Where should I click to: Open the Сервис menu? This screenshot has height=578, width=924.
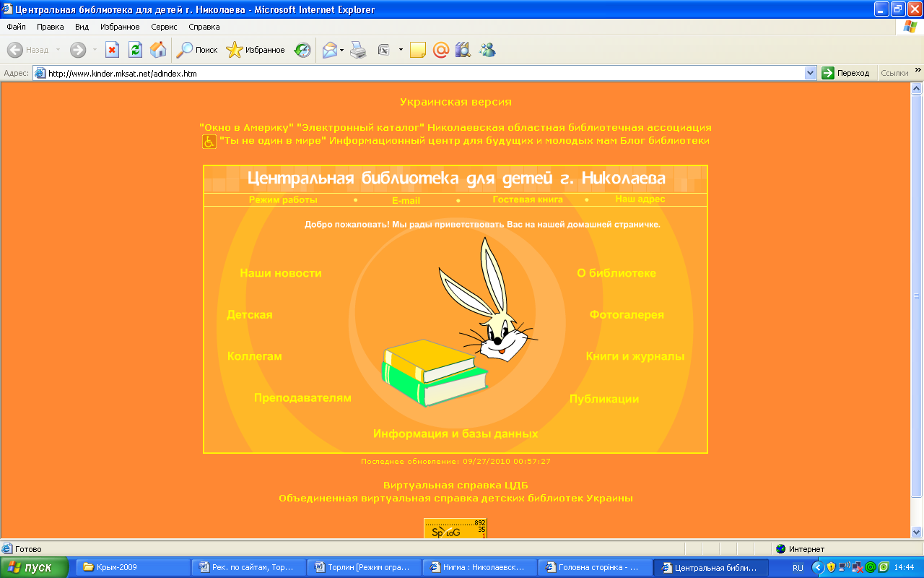click(x=165, y=27)
